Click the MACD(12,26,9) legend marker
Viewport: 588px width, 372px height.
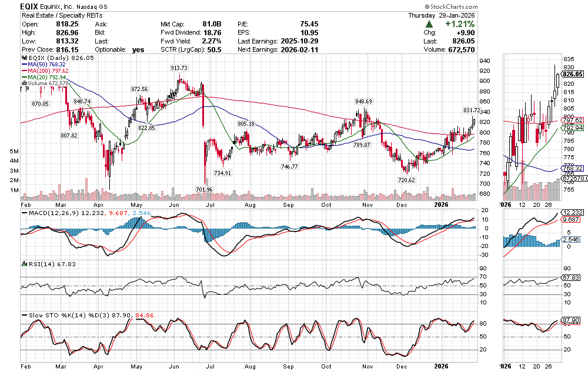23,212
